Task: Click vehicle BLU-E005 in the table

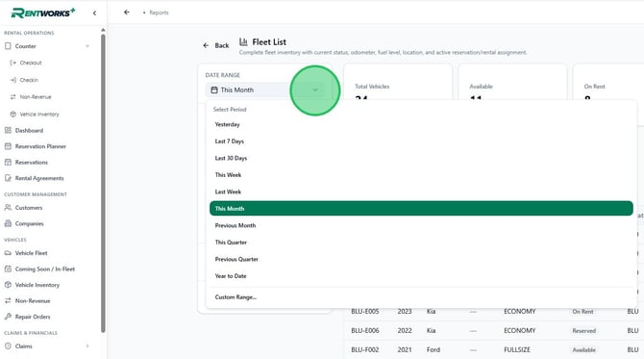Action: pos(365,312)
